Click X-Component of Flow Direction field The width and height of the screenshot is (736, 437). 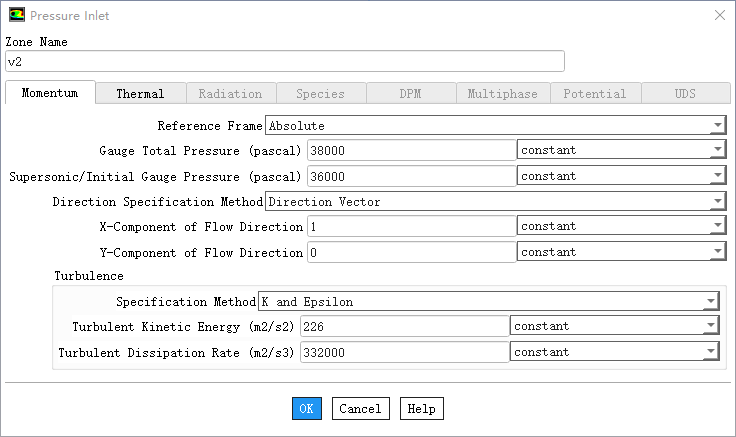tap(411, 227)
